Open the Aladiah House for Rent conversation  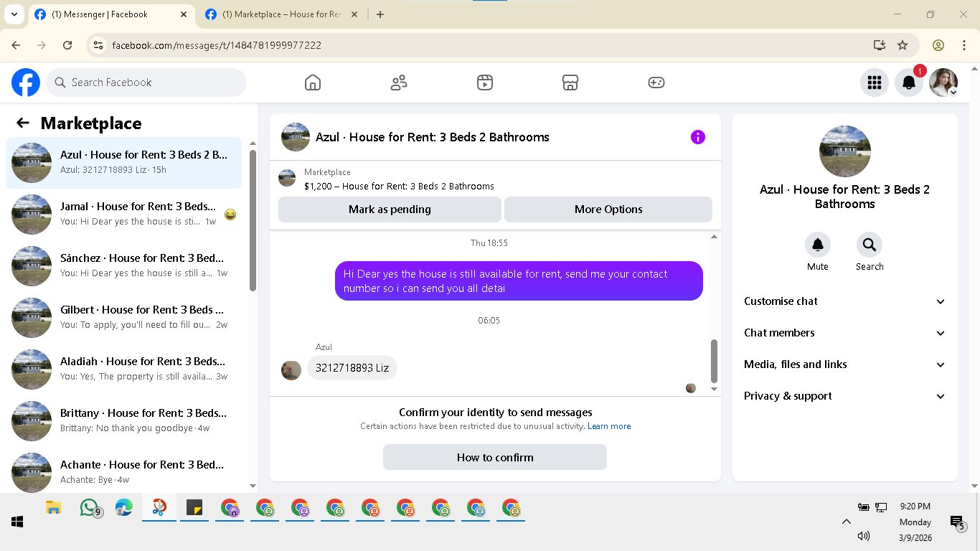[x=123, y=369]
